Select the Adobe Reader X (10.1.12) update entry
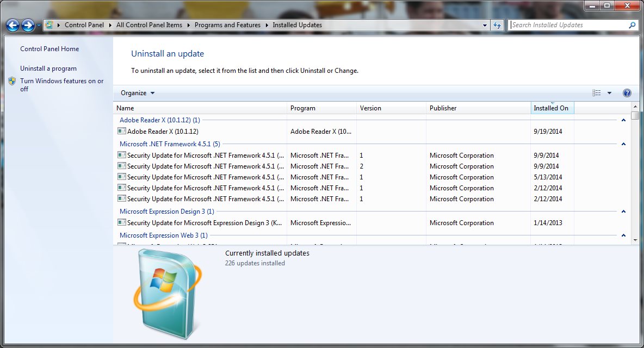This screenshot has width=644, height=348. pyautogui.click(x=163, y=132)
